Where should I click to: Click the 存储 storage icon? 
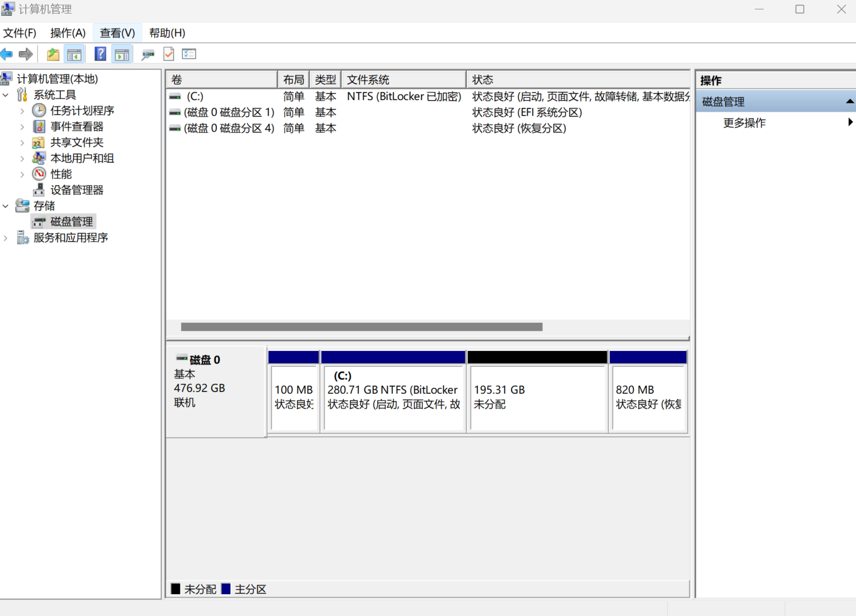[22, 205]
